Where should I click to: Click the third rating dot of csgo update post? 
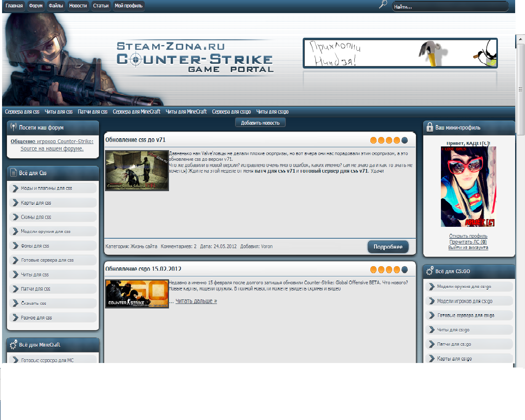[389, 269]
